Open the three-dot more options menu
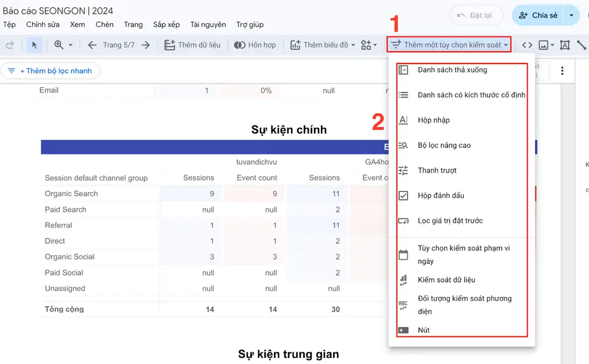The height and width of the screenshot is (364, 589). pos(562,71)
